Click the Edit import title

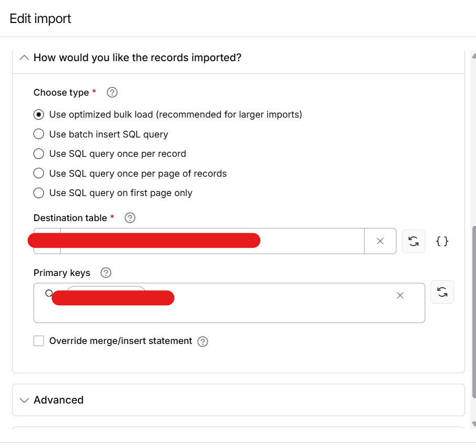(39, 18)
